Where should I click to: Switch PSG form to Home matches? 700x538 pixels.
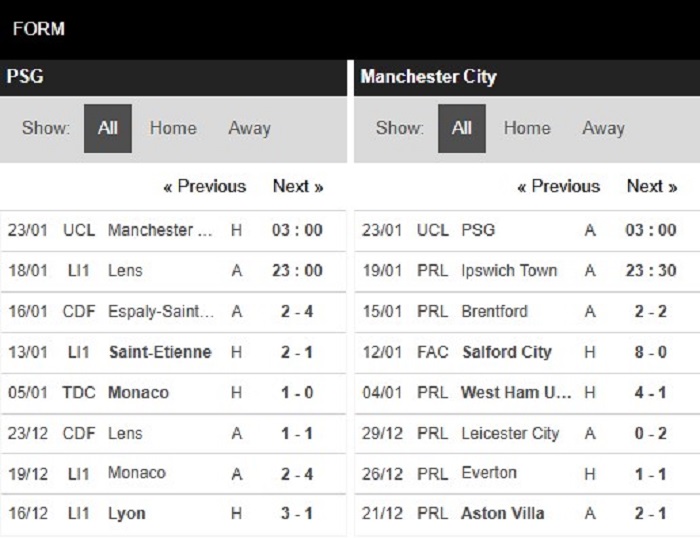point(173,129)
